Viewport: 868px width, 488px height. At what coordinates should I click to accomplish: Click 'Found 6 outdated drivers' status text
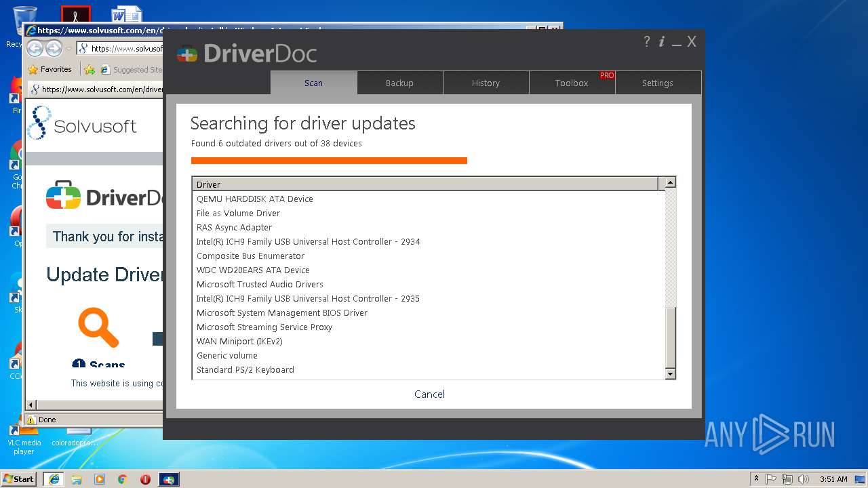(277, 144)
